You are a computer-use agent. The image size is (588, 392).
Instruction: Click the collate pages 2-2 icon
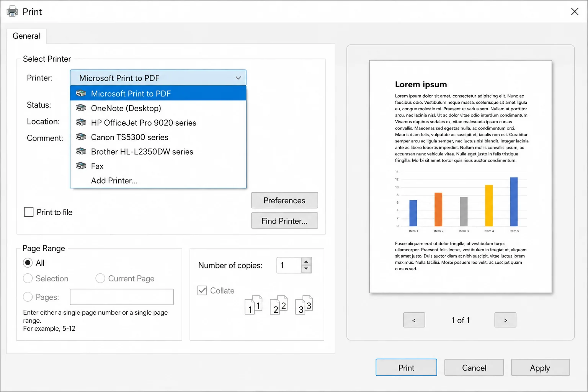pyautogui.click(x=279, y=305)
